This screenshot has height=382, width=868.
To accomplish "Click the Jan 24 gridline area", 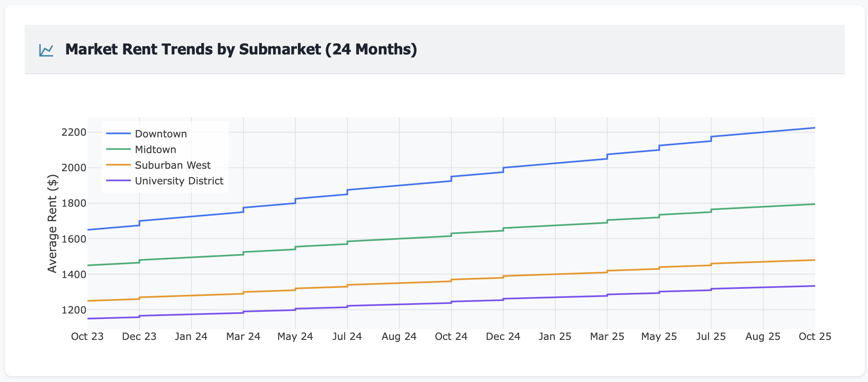I will point(192,227).
